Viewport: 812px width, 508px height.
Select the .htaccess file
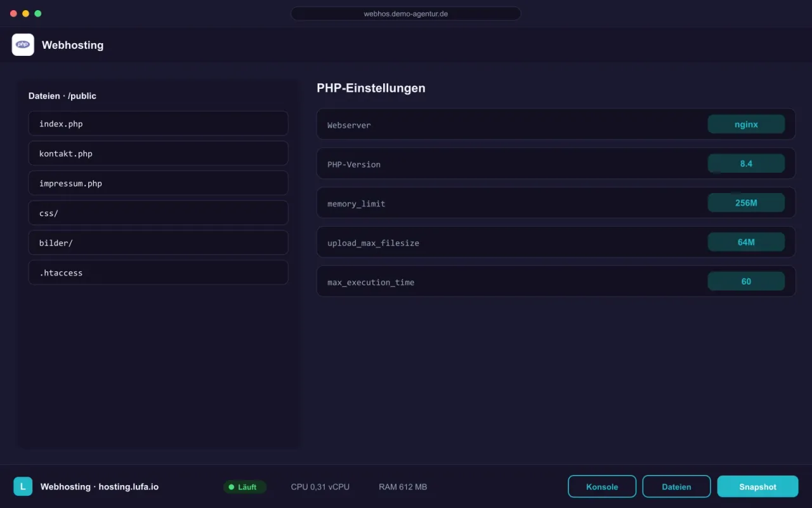pyautogui.click(x=158, y=272)
